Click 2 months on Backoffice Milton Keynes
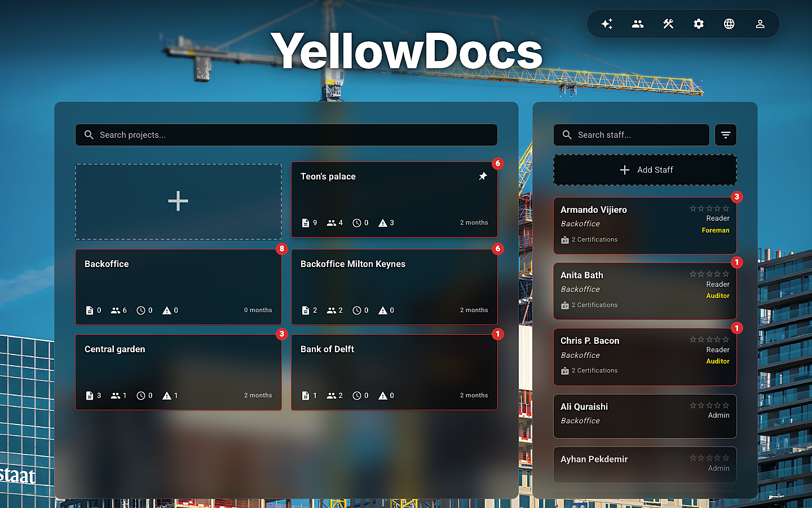Screen dimensions: 812x508 pos(474,310)
